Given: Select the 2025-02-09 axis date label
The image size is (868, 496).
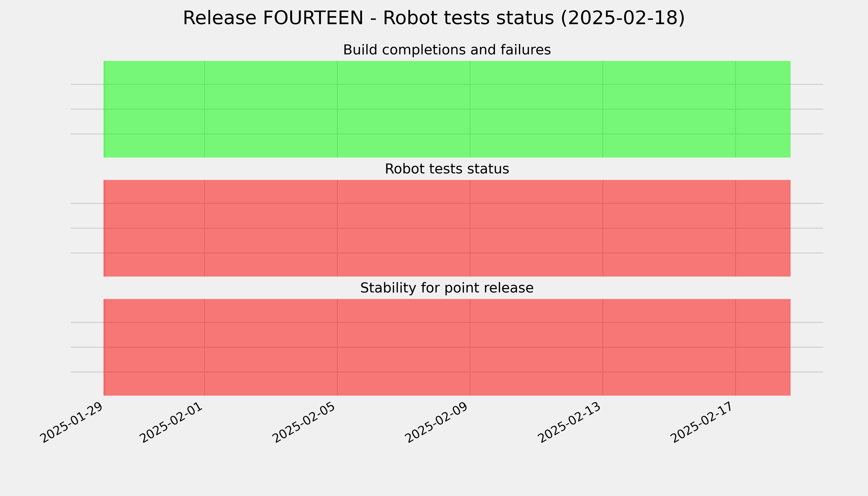Looking at the screenshot, I should tap(438, 422).
